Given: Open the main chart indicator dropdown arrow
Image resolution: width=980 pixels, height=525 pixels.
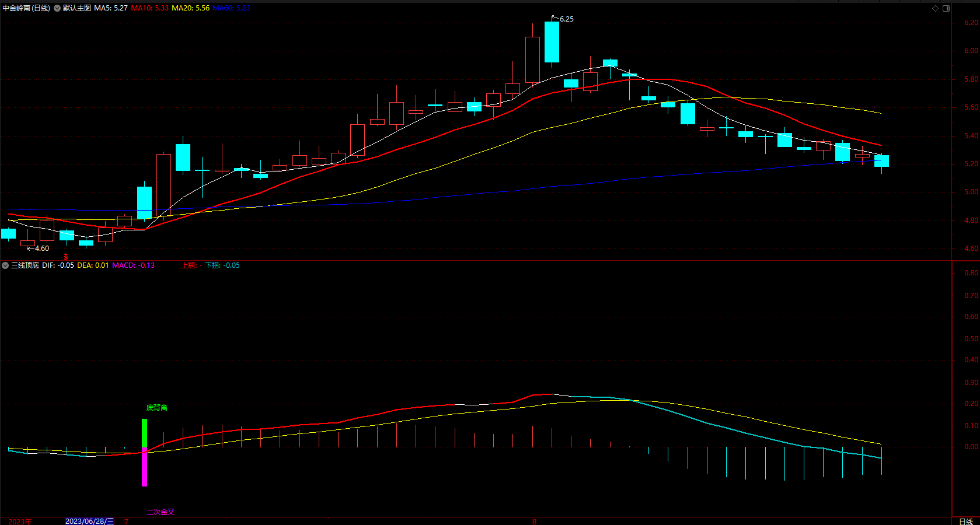Looking at the screenshot, I should pyautogui.click(x=57, y=8).
